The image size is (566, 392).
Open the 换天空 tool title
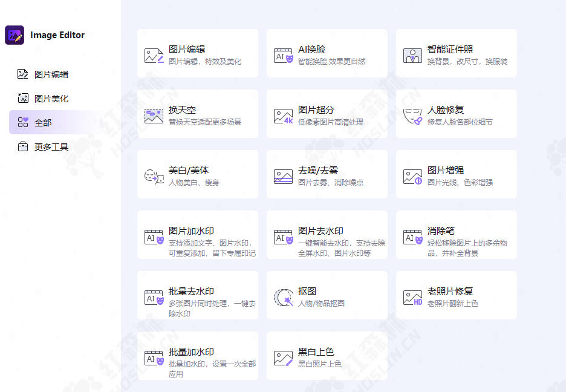tap(182, 109)
